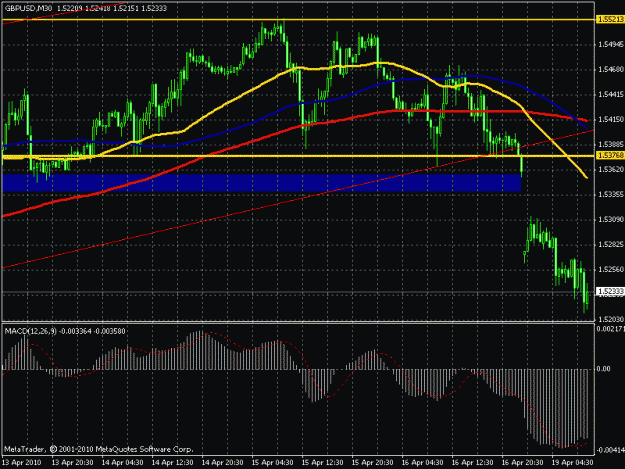Screen dimensions: 625x469
Task: Click the -0.00414 MACD scale value
Action: coord(610,450)
